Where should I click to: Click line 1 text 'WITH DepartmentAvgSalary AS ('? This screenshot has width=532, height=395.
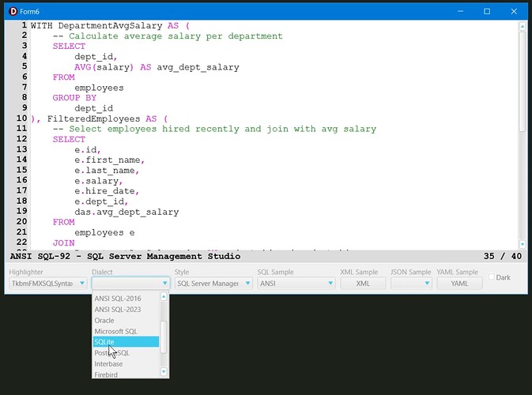click(x=110, y=26)
